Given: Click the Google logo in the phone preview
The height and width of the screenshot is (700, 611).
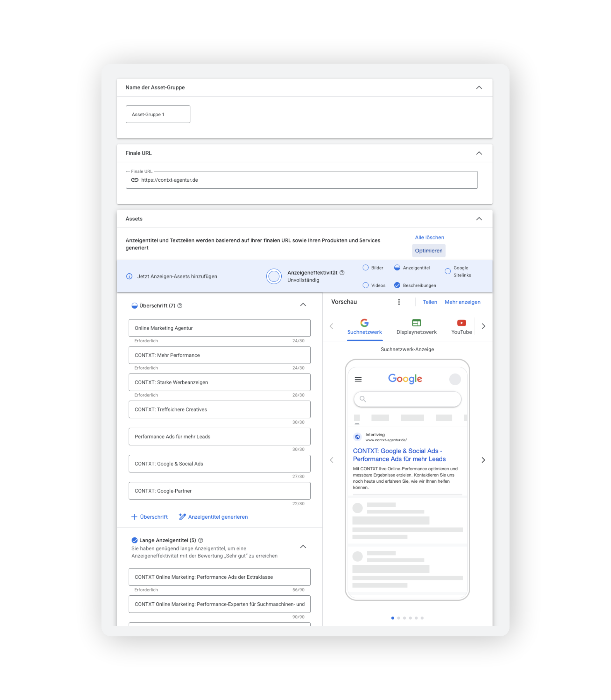Looking at the screenshot, I should pos(405,379).
